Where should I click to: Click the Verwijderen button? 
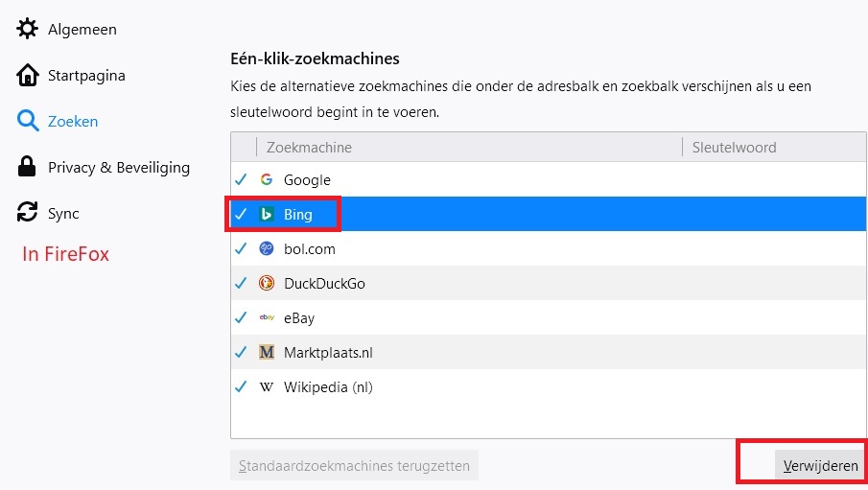tap(820, 466)
